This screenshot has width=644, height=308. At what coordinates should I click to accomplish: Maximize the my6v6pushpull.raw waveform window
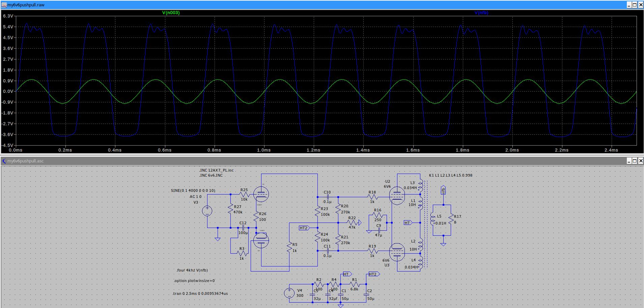pos(634,5)
